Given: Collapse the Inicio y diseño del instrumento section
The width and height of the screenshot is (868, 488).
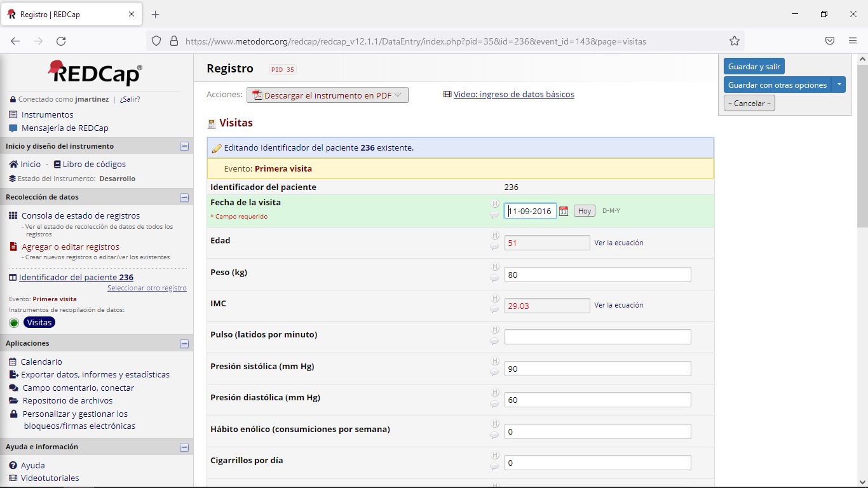Looking at the screenshot, I should [x=184, y=146].
